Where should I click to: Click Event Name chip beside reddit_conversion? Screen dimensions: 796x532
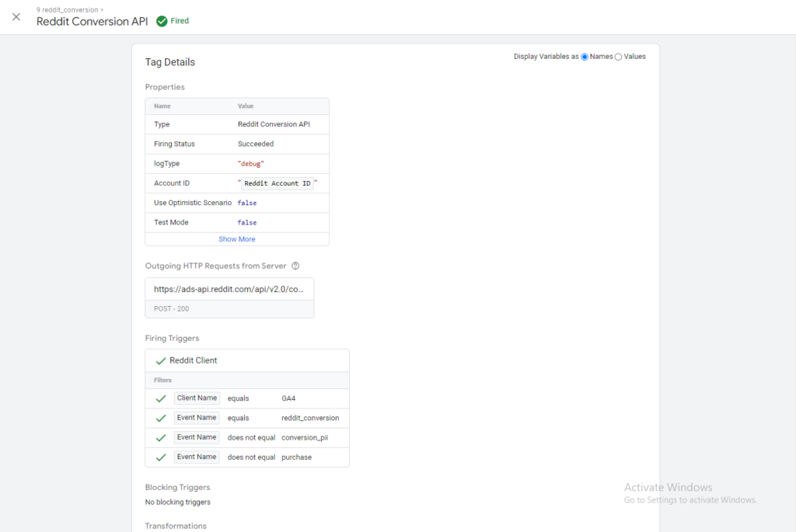point(197,418)
